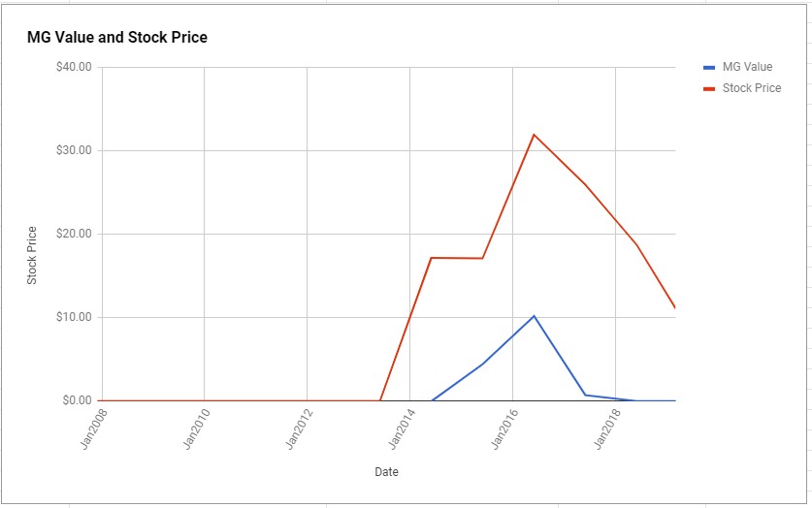Click the $10.00 axis label

(74, 317)
